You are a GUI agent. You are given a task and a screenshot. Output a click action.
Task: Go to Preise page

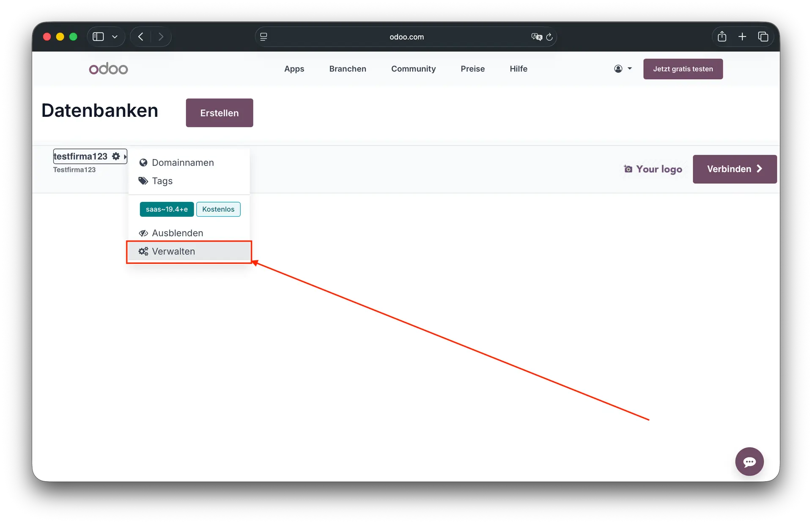[x=472, y=69]
